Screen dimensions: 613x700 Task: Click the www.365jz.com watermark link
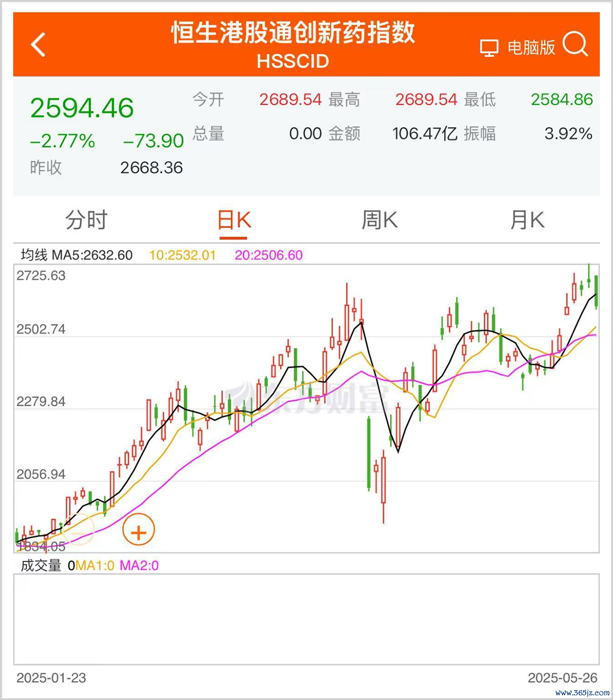click(x=582, y=692)
